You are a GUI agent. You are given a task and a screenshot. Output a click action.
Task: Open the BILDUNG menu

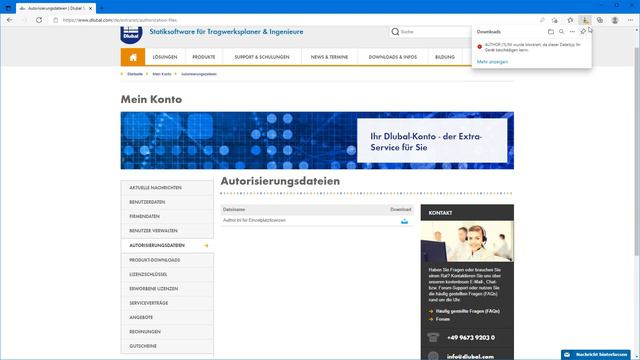click(x=445, y=57)
